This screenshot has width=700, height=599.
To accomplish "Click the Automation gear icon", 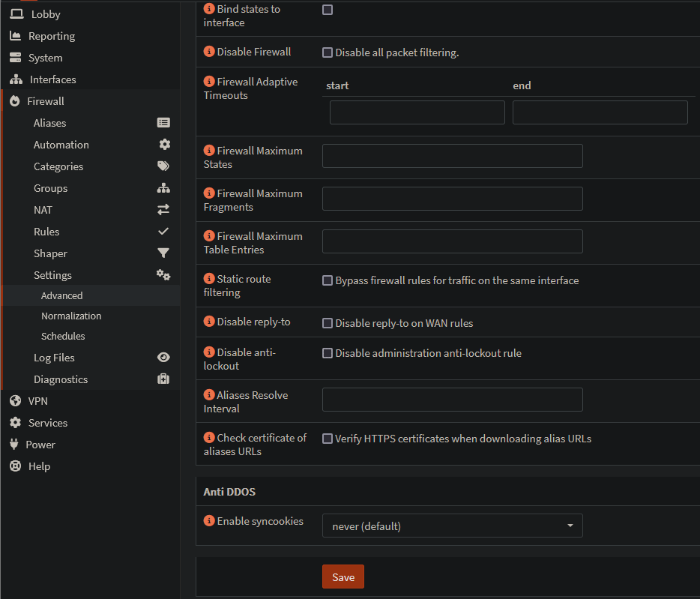I will [164, 145].
